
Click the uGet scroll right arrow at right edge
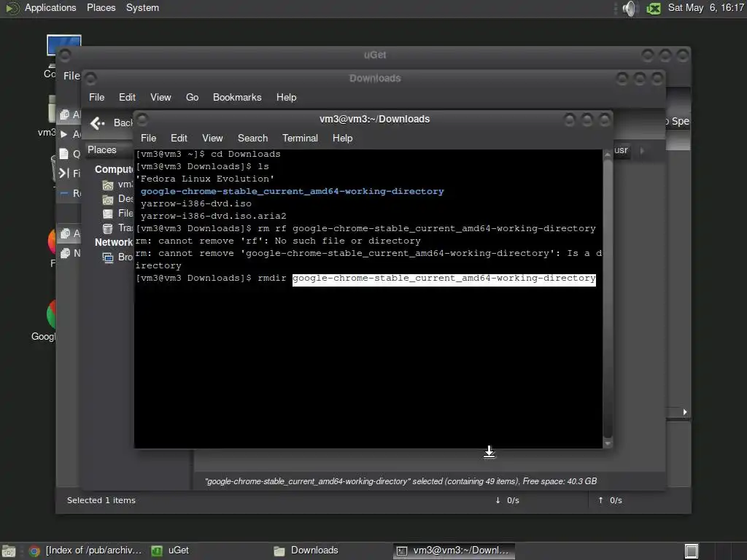[684, 412]
